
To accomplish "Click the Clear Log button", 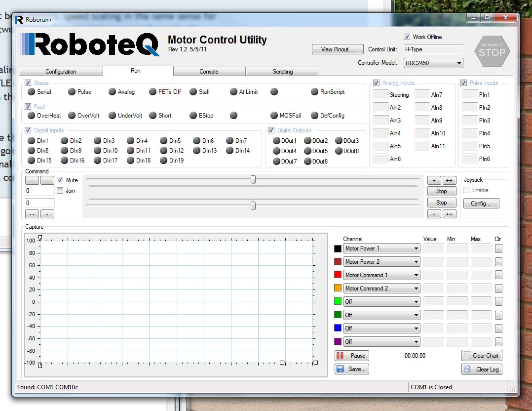I will pyautogui.click(x=481, y=370).
